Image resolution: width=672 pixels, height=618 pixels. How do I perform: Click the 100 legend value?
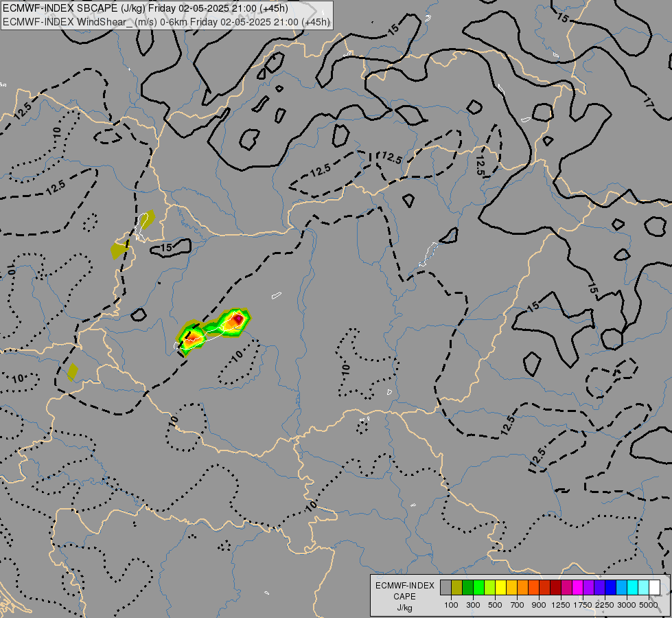[x=451, y=605]
